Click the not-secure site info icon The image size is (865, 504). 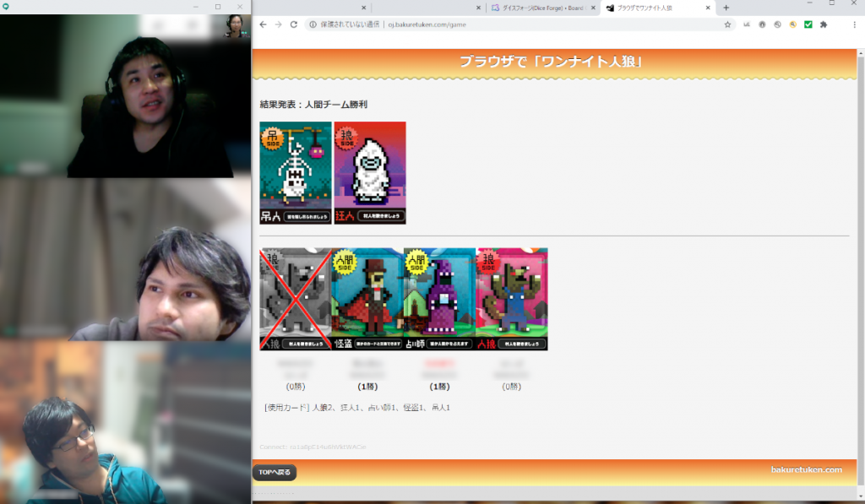313,24
